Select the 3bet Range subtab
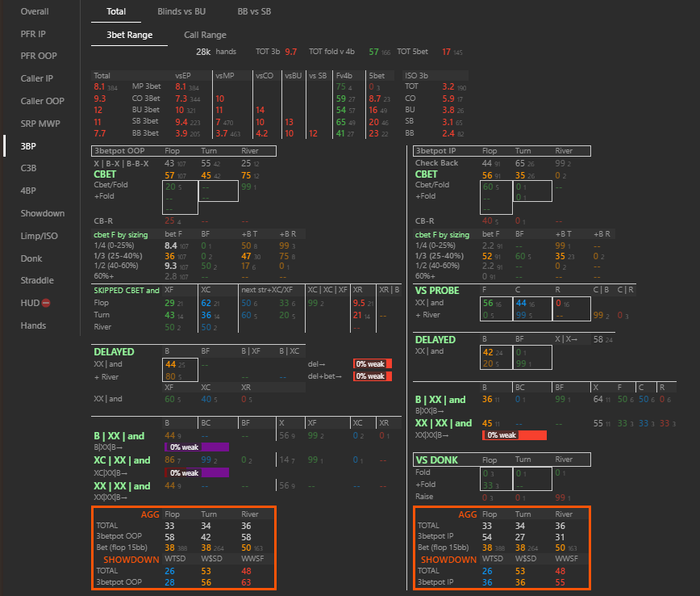Viewport: 700px width, 596px height. tap(129, 35)
